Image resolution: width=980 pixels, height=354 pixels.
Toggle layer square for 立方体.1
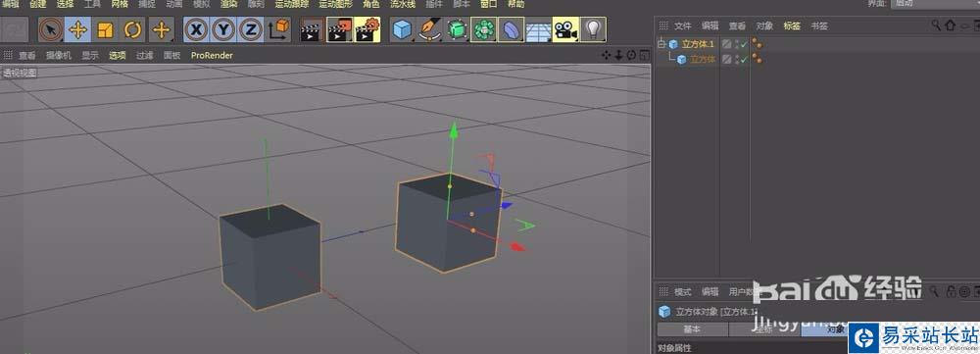pyautogui.click(x=727, y=44)
